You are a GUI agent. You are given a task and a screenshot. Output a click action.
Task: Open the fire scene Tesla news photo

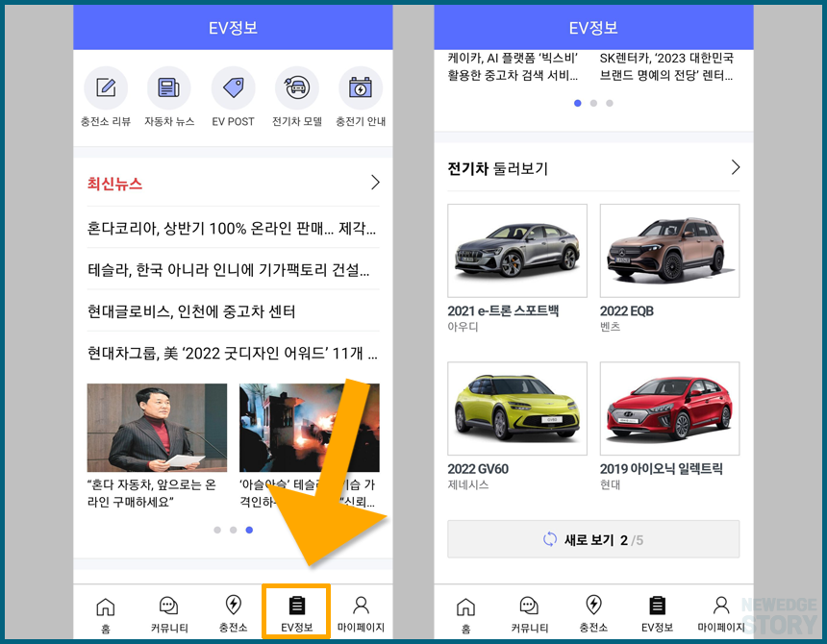point(309,428)
